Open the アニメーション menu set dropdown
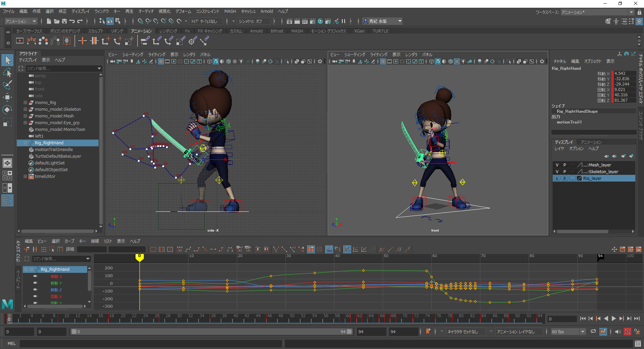 coord(21,21)
